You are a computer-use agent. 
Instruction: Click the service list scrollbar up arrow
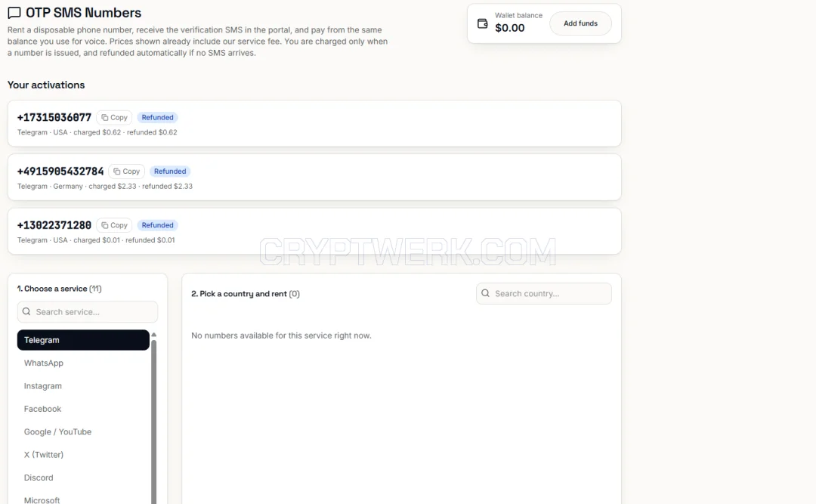(153, 334)
